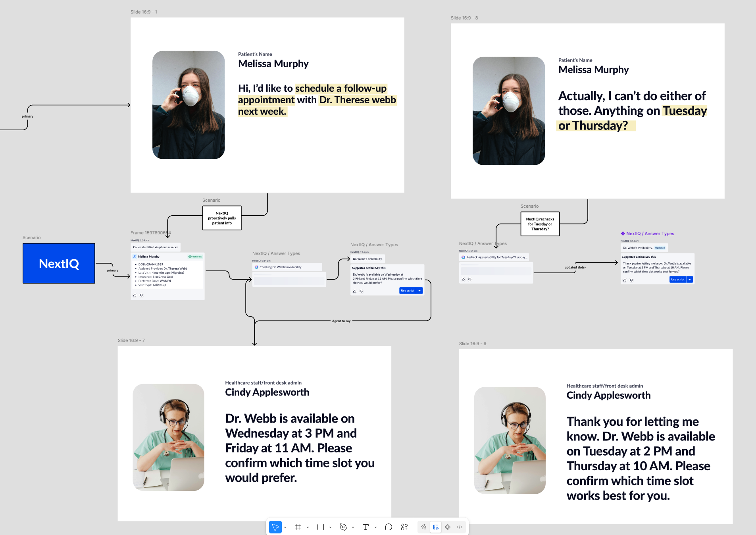Thumbs down the Melissa Murphy patient card
The height and width of the screenshot is (535, 756).
141,295
